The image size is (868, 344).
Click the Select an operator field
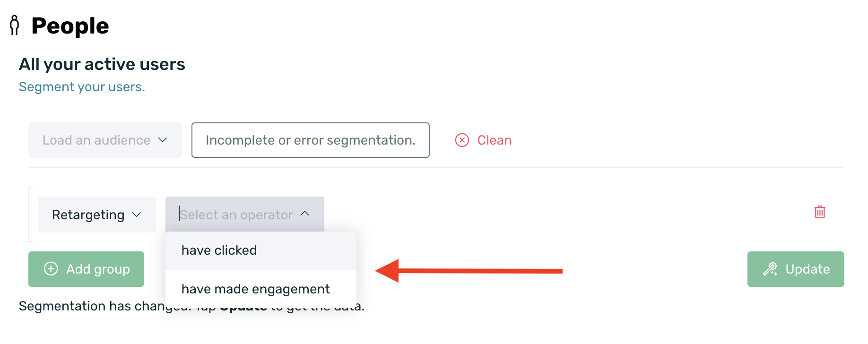tap(245, 215)
